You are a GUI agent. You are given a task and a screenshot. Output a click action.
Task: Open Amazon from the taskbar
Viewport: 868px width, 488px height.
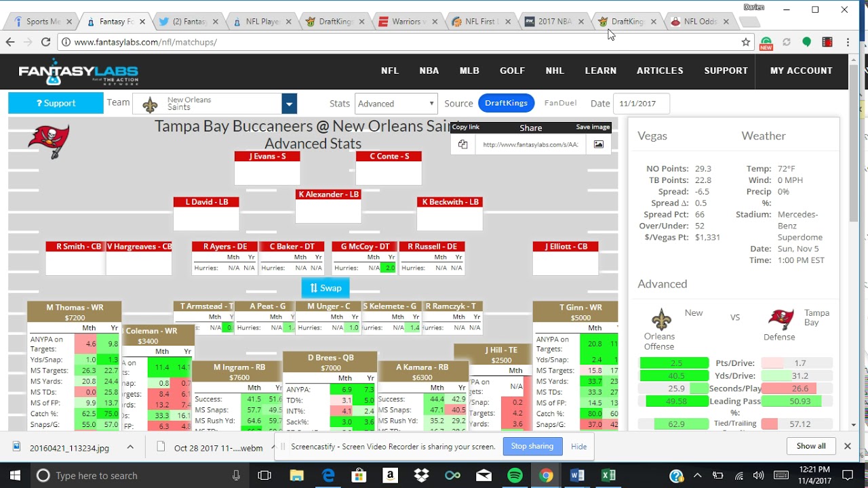click(390, 475)
